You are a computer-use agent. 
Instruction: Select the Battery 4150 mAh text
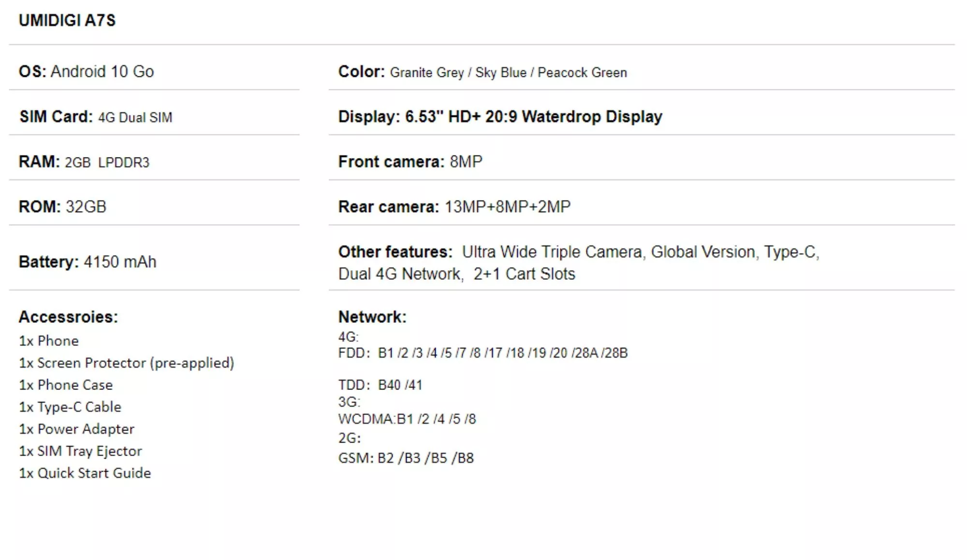88,262
